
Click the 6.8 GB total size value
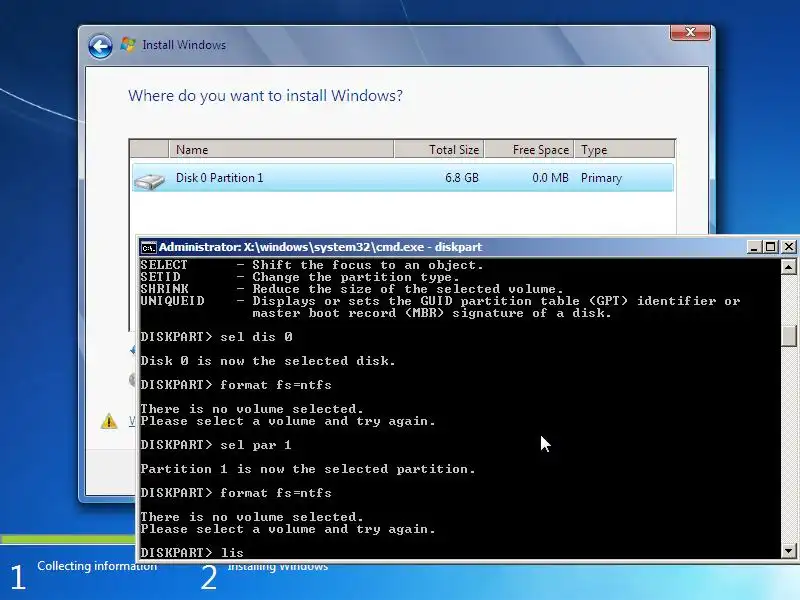[x=462, y=178]
